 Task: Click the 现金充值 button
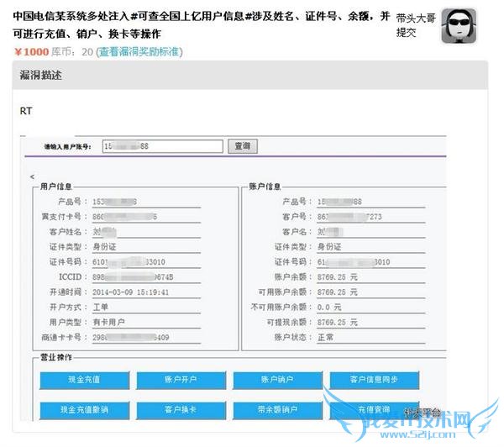click(85, 380)
